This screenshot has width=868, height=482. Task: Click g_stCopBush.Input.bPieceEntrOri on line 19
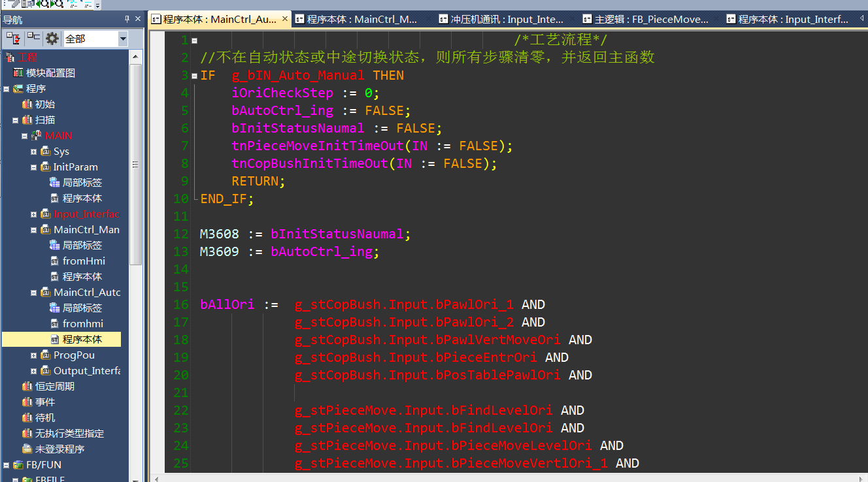point(416,357)
